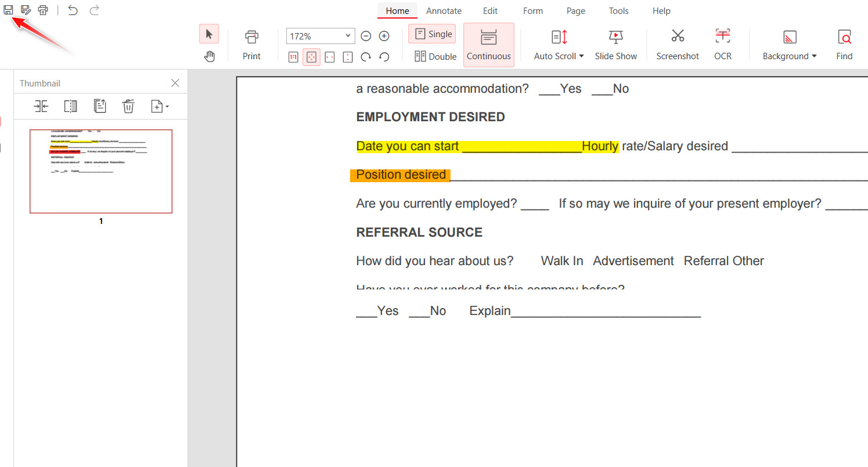The width and height of the screenshot is (868, 467).
Task: Click the Save icon in top-left corner
Action: coord(8,10)
